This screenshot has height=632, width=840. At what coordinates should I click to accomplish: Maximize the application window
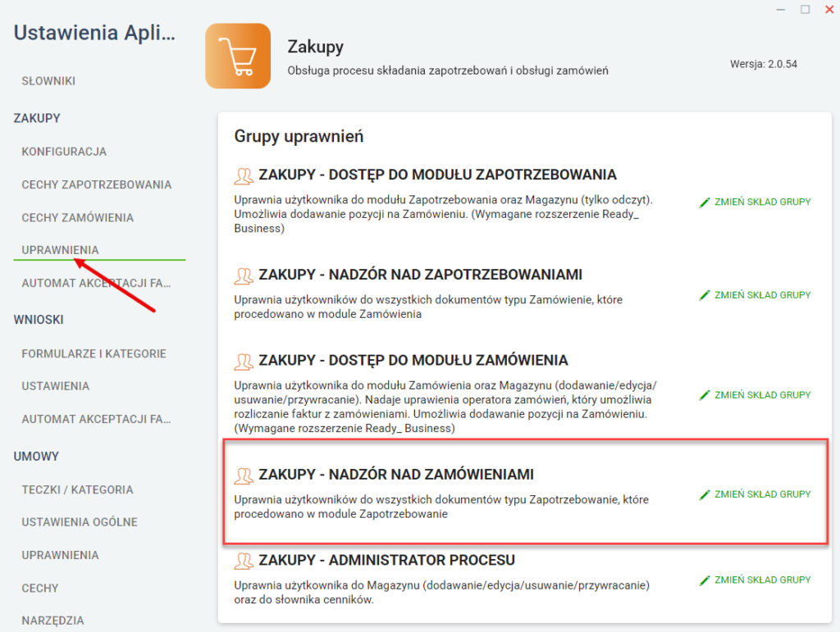click(x=806, y=9)
